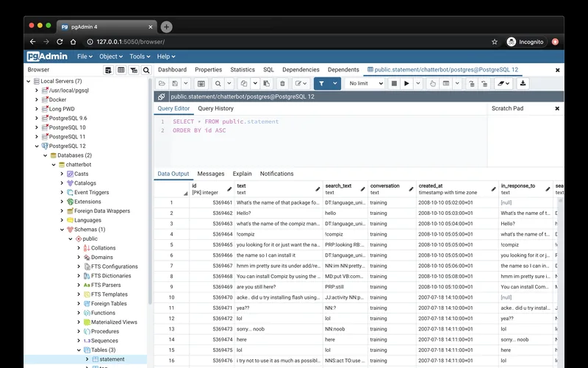Click the Execute query play icon
Image resolution: width=588 pixels, height=368 pixels.
406,83
